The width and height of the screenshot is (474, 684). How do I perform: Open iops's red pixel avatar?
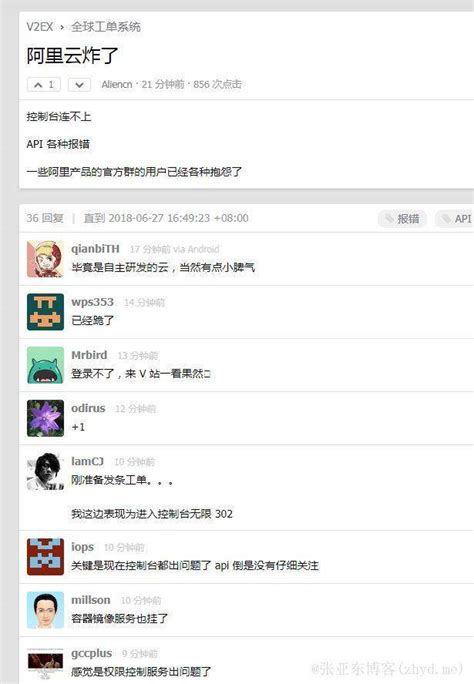pos(45,557)
